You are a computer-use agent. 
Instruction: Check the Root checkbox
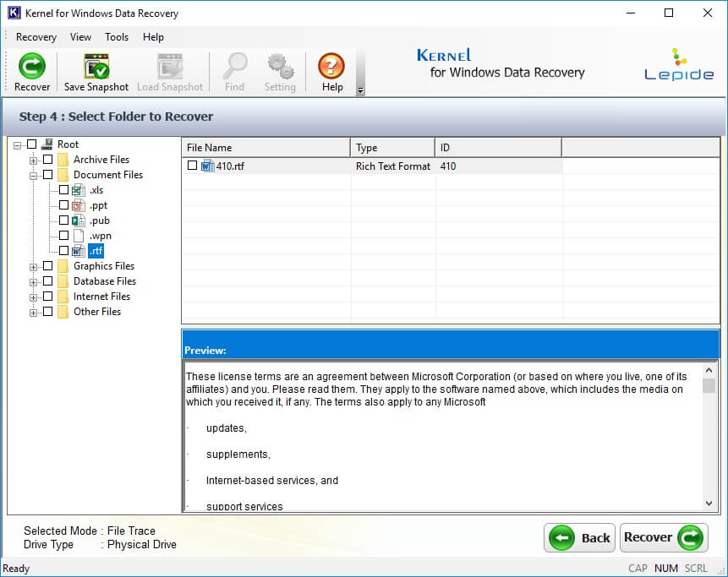tap(31, 144)
